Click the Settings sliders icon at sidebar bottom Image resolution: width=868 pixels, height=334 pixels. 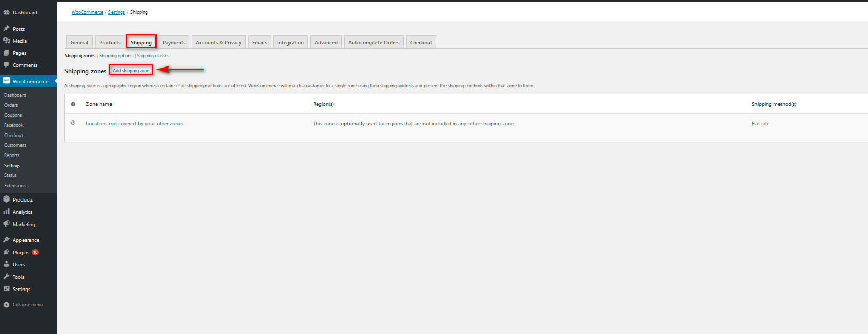tap(7, 289)
